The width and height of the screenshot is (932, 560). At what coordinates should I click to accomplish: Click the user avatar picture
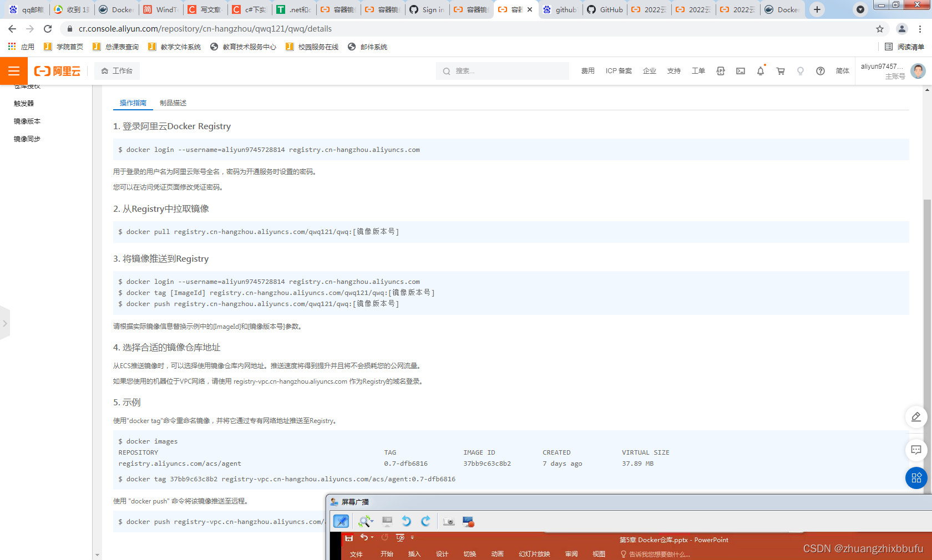pos(918,71)
